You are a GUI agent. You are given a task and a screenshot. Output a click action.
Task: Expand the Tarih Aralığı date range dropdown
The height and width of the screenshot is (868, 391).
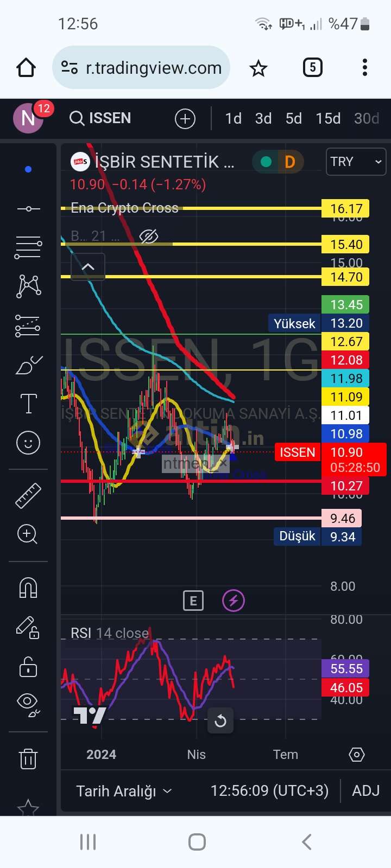pos(124,791)
